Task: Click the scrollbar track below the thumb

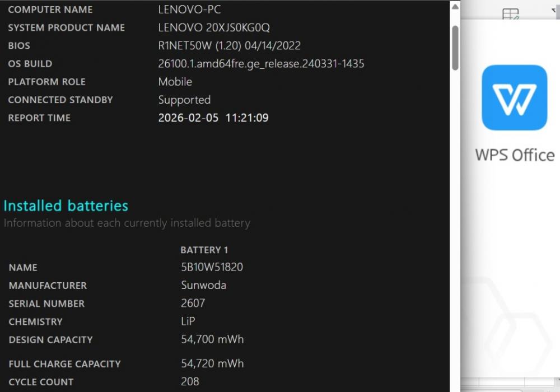Action: 455,228
